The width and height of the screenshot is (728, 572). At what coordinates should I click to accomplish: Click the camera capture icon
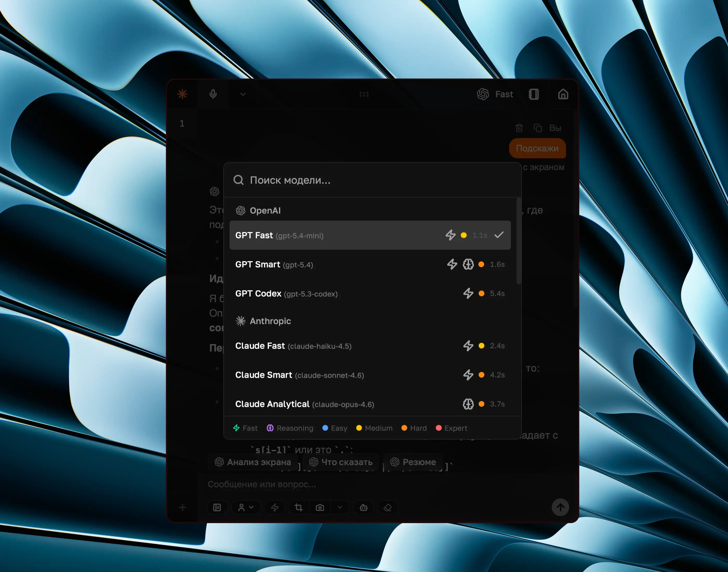[320, 507]
